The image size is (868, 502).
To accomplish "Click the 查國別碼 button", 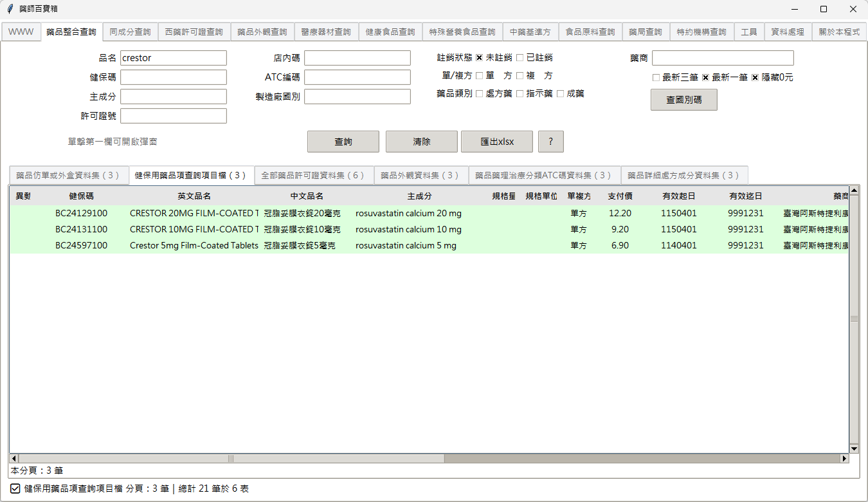I will (684, 100).
